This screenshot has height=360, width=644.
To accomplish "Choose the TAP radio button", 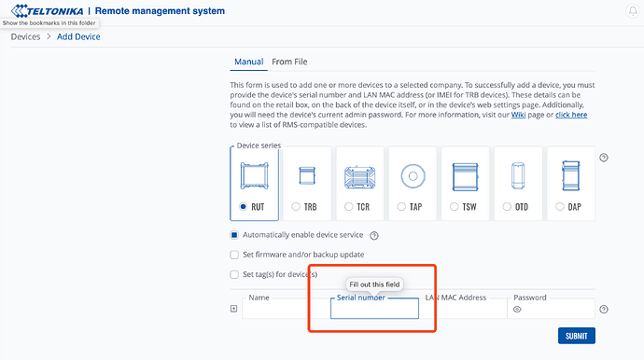I will (401, 206).
